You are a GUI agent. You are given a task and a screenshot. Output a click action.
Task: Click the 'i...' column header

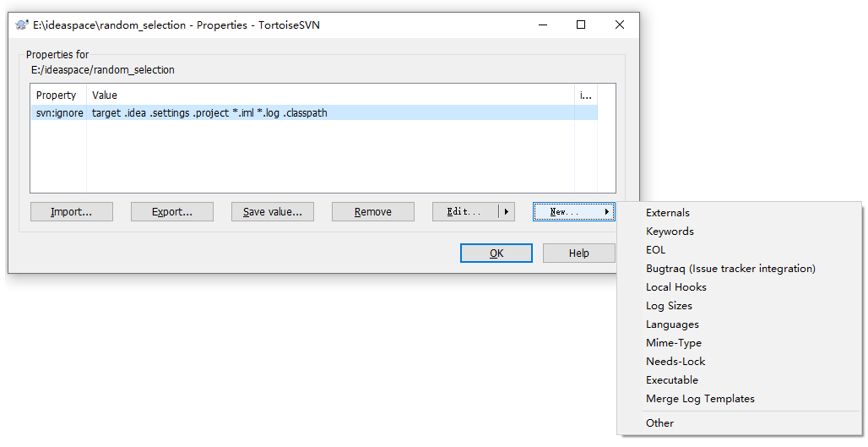(x=586, y=95)
